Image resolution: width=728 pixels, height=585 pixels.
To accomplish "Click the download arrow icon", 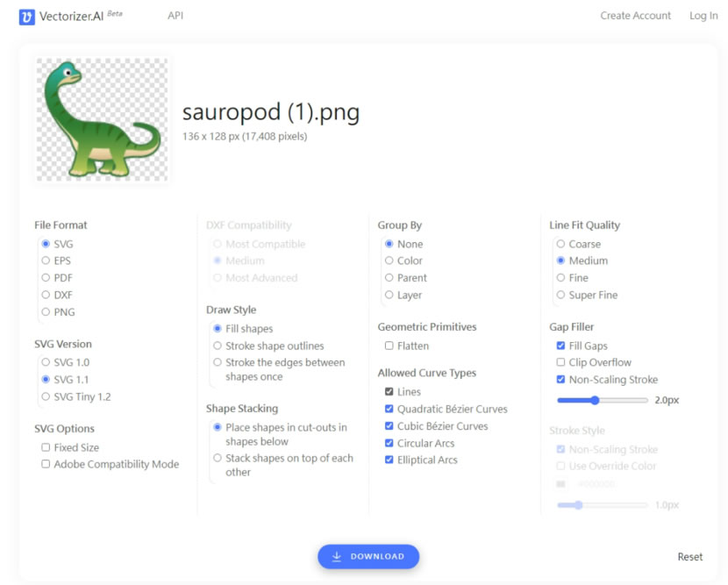I will coord(337,556).
